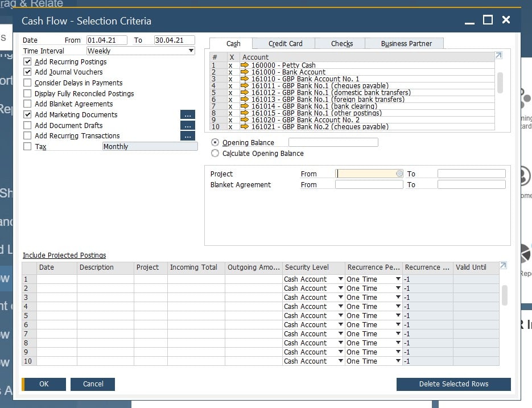Screen dimensions: 532x408
Task: Uncheck Add Recurring Postings checkbox
Action: [x=27, y=61]
